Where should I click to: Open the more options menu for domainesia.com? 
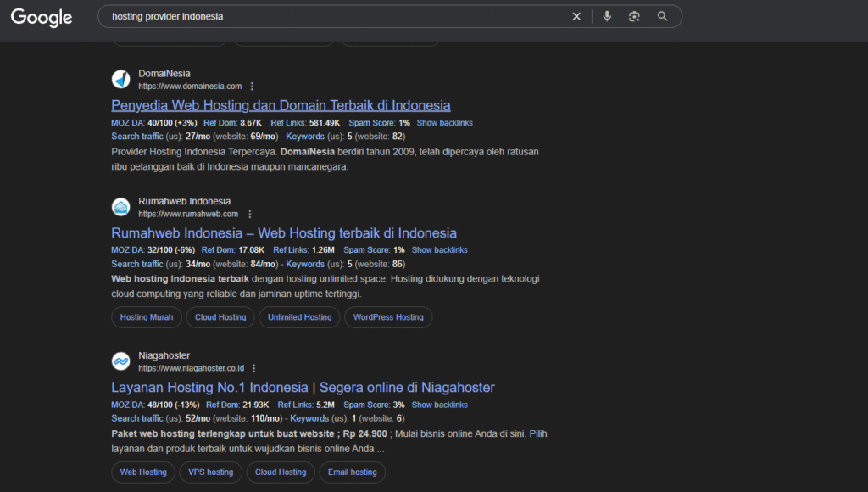coord(252,87)
